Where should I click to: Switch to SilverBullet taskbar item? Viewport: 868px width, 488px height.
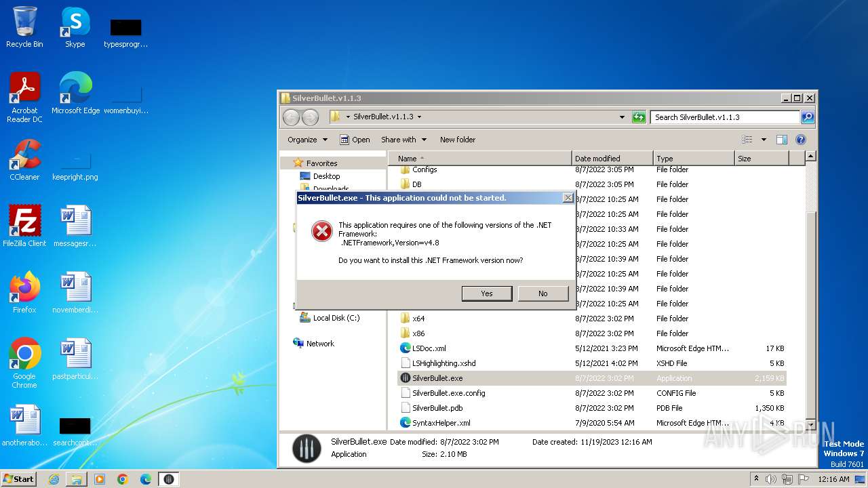(169, 479)
